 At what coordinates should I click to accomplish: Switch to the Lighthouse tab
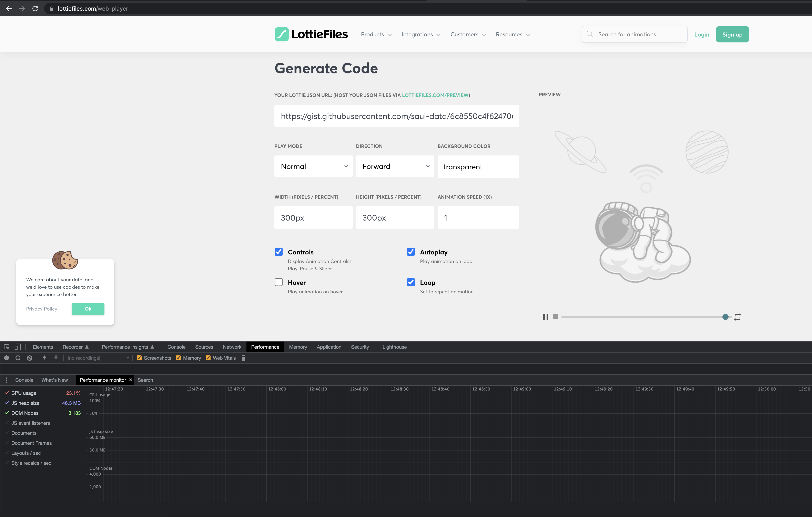394,347
